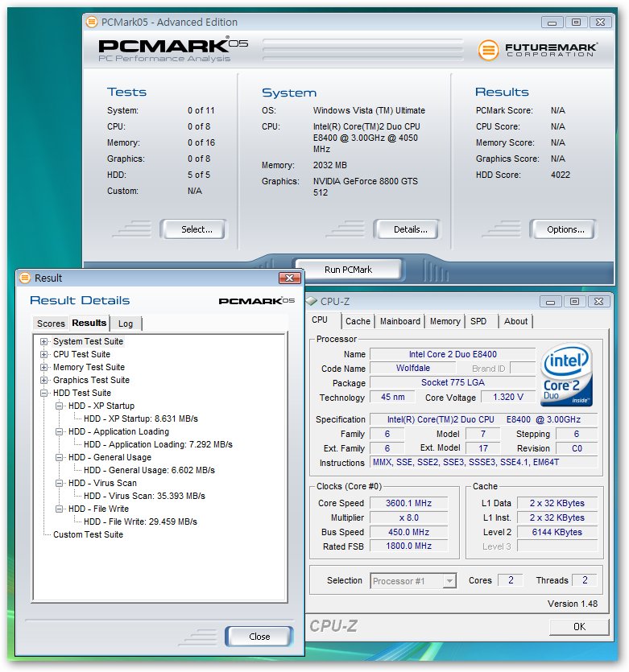Minimize the CPU-Z window
This screenshot has height=672, width=629.
(x=551, y=302)
